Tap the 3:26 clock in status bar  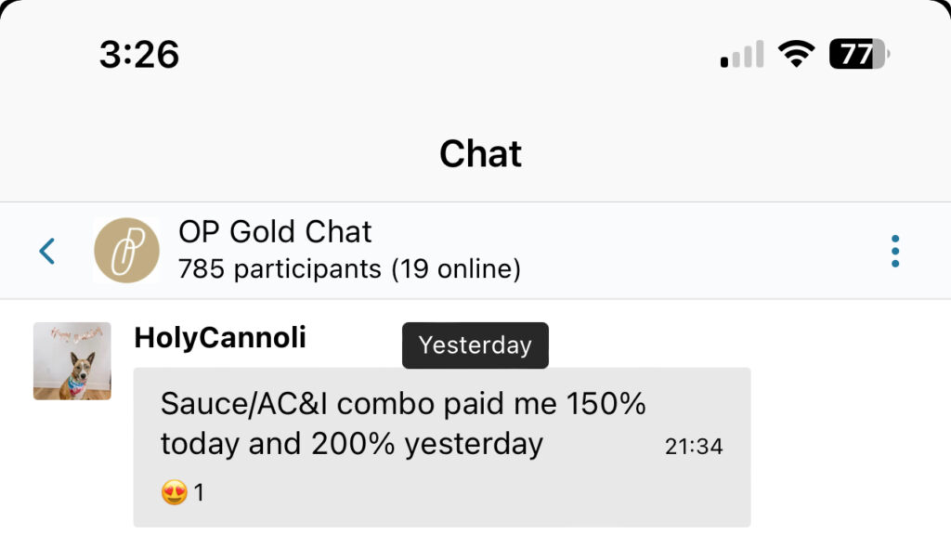pyautogui.click(x=139, y=55)
